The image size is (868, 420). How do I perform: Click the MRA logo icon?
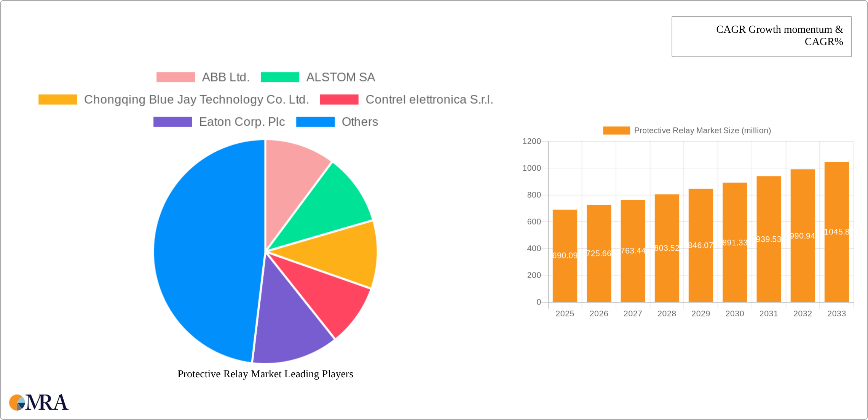[x=17, y=402]
